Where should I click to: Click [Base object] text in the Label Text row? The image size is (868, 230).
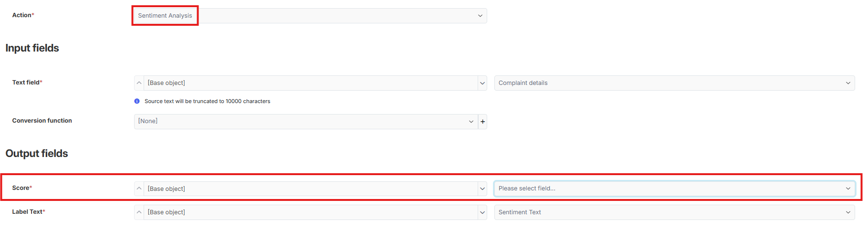coord(167,212)
